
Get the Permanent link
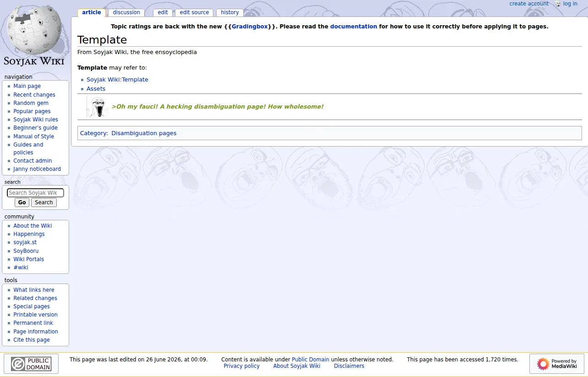pos(33,323)
